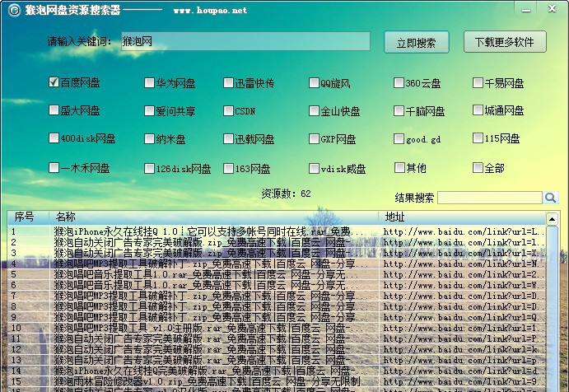Click the 结果搜索 filter text box
This screenshot has height=392, width=569.
tap(490, 198)
